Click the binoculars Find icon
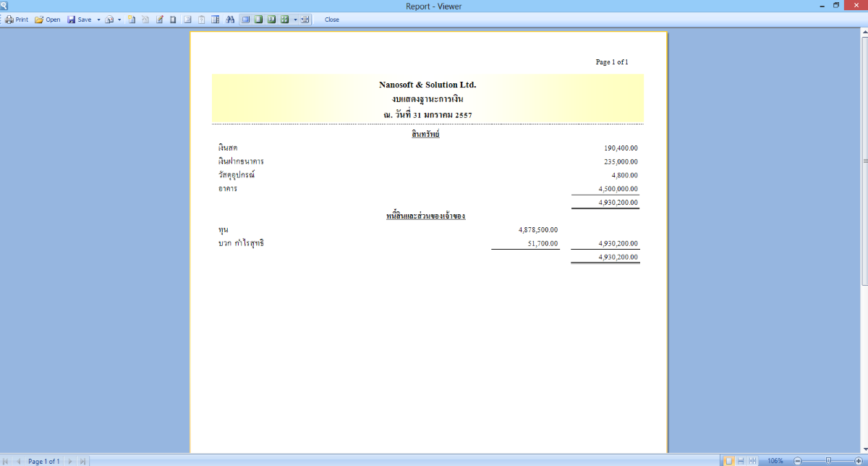The image size is (868, 466). [230, 20]
